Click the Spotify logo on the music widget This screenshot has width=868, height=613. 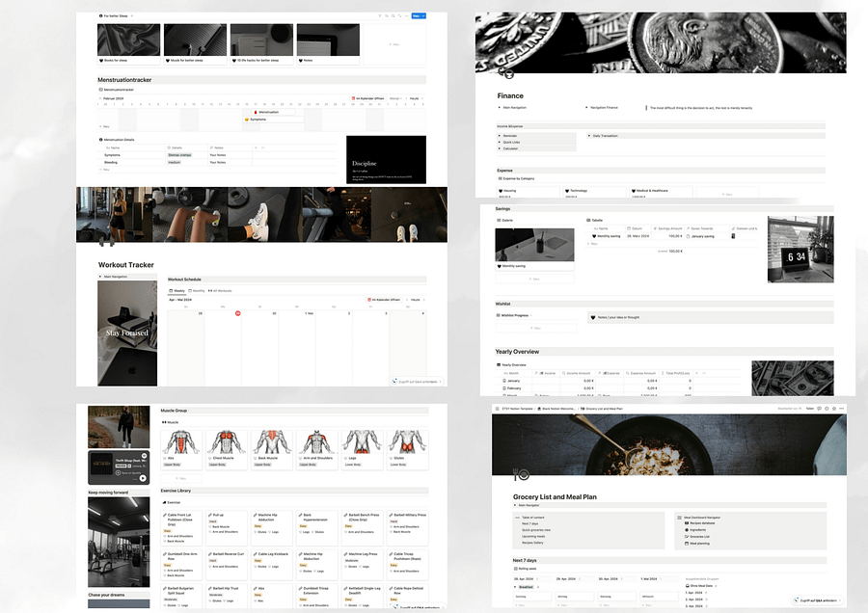[x=144, y=456]
